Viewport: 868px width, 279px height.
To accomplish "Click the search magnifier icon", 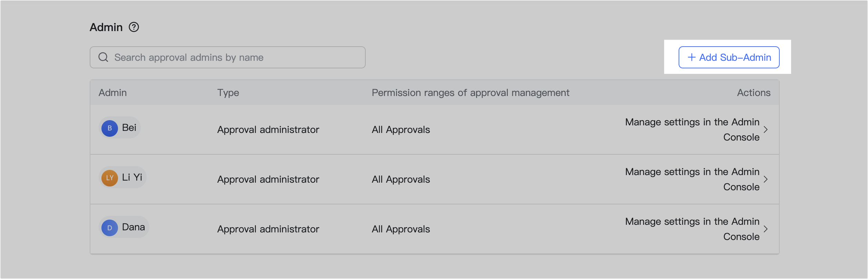I will pyautogui.click(x=103, y=57).
